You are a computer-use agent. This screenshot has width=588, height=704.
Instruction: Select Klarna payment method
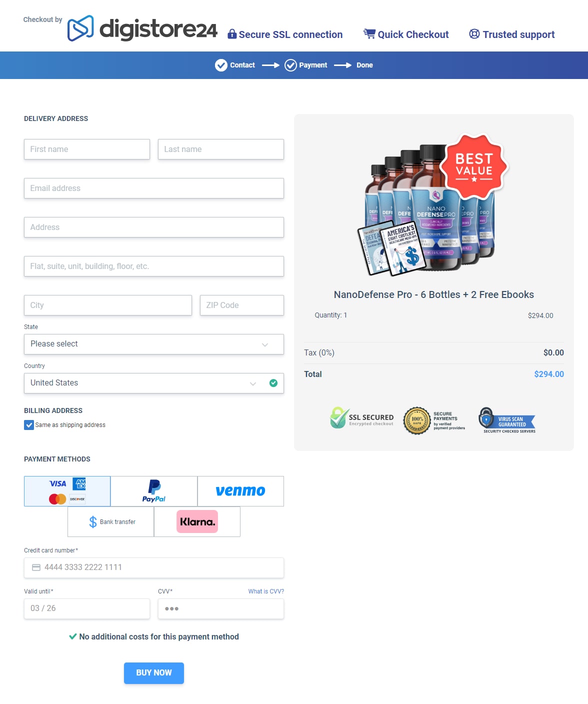[197, 522]
